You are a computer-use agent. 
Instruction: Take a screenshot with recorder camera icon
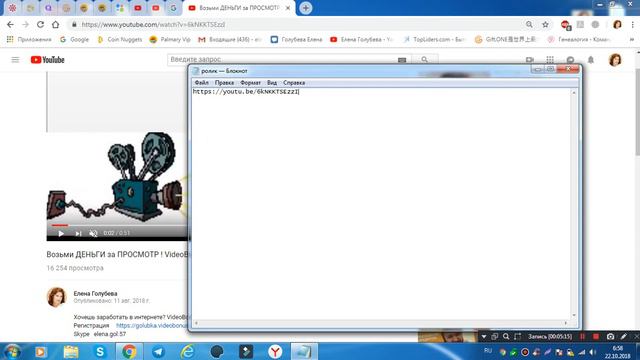[x=610, y=337]
